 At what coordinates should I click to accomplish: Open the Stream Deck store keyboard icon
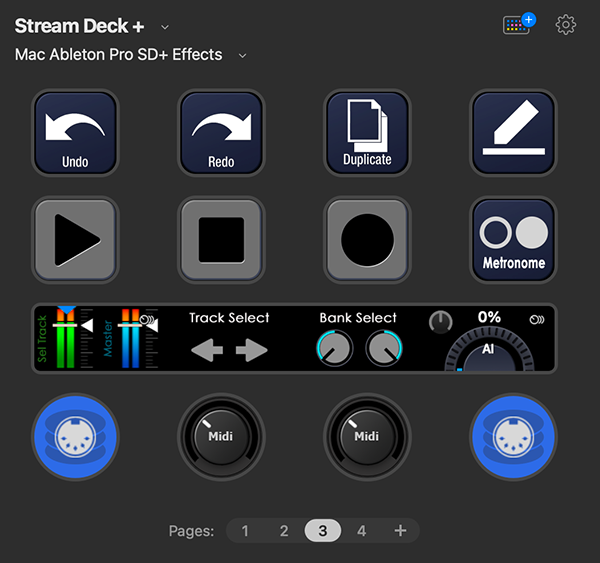pyautogui.click(x=518, y=24)
